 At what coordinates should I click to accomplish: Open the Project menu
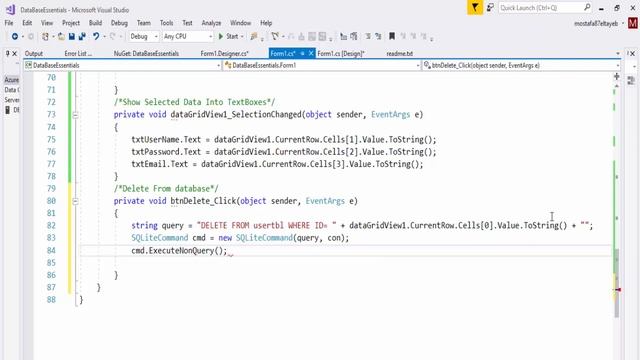coord(71,23)
